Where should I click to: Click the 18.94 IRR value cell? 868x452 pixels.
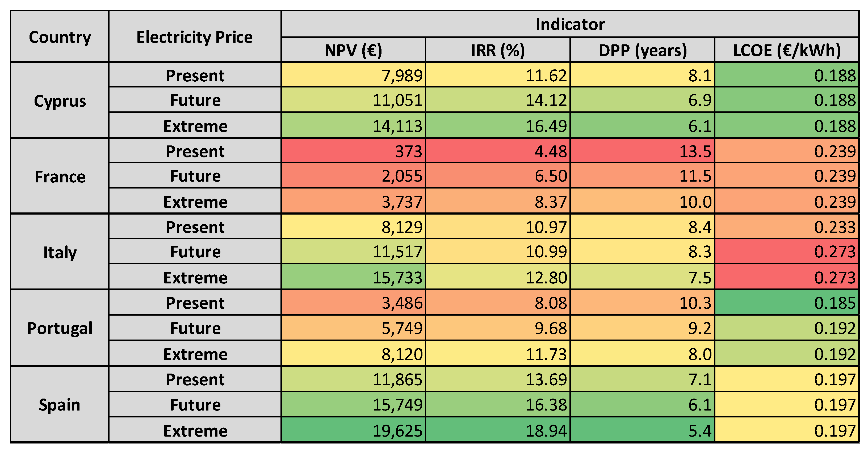coord(498,430)
